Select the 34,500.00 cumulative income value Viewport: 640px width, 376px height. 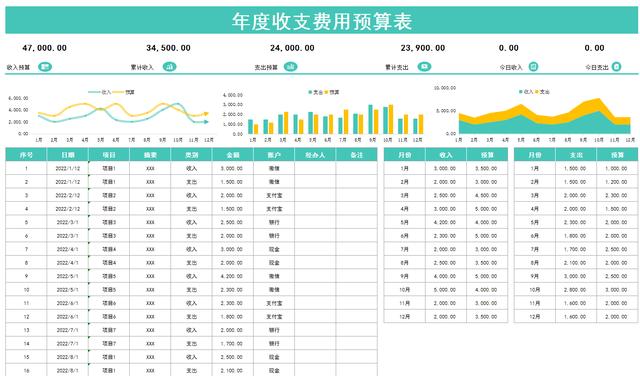168,48
